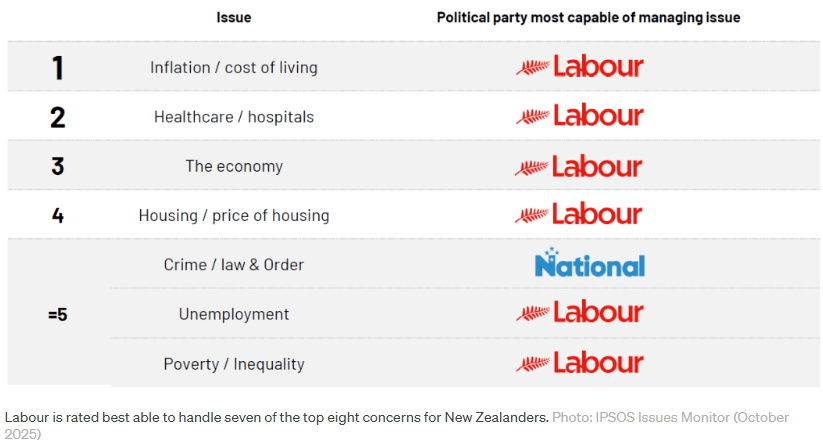Click the "Healthcare / hospitals" issue label
Screen dimensions: 823x444
coord(234,117)
